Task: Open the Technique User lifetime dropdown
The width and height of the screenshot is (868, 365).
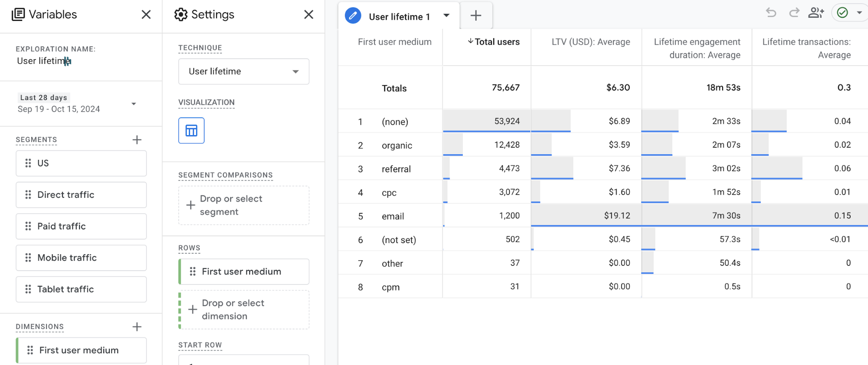Action: tap(244, 72)
